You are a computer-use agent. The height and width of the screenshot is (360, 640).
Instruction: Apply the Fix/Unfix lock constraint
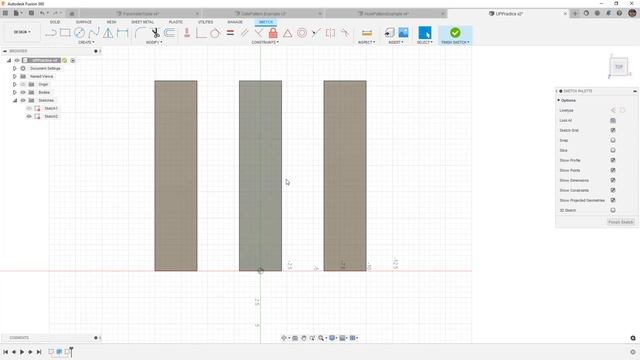[273, 33]
